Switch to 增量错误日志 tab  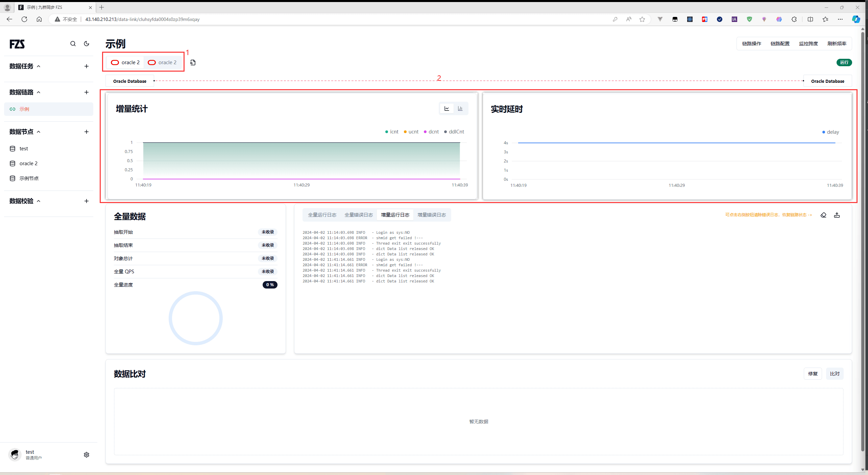pyautogui.click(x=431, y=215)
